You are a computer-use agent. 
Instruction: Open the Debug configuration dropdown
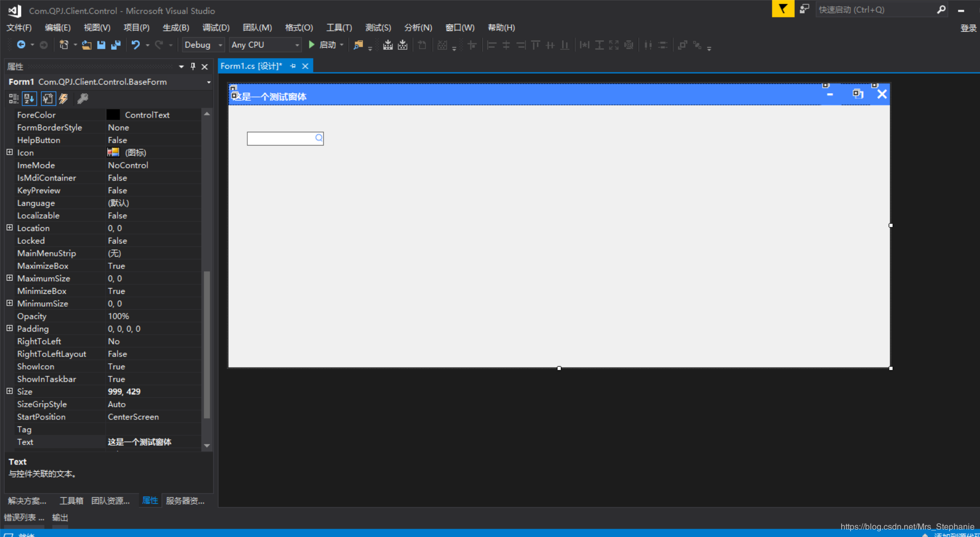(x=203, y=45)
